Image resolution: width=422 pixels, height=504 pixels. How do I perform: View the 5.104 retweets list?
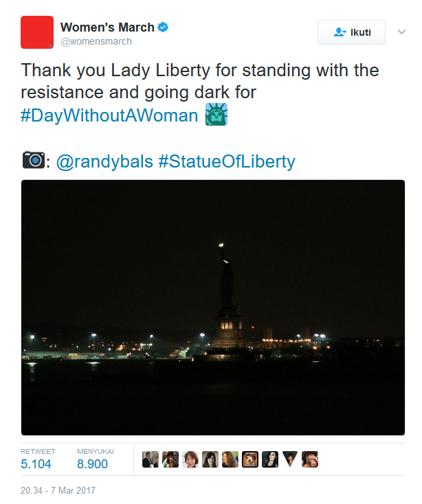click(36, 464)
